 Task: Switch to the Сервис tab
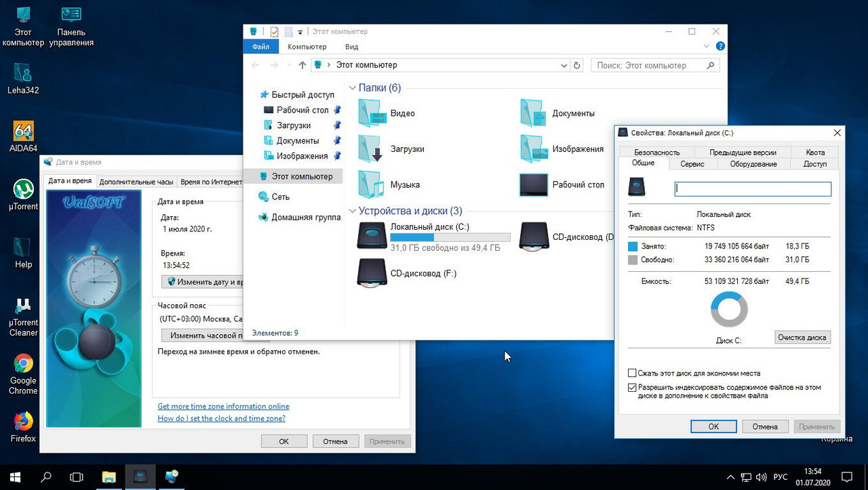pos(692,164)
